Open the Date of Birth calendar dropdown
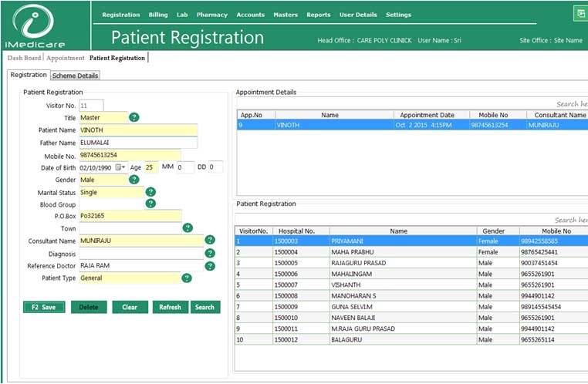The image size is (588, 384). click(120, 167)
